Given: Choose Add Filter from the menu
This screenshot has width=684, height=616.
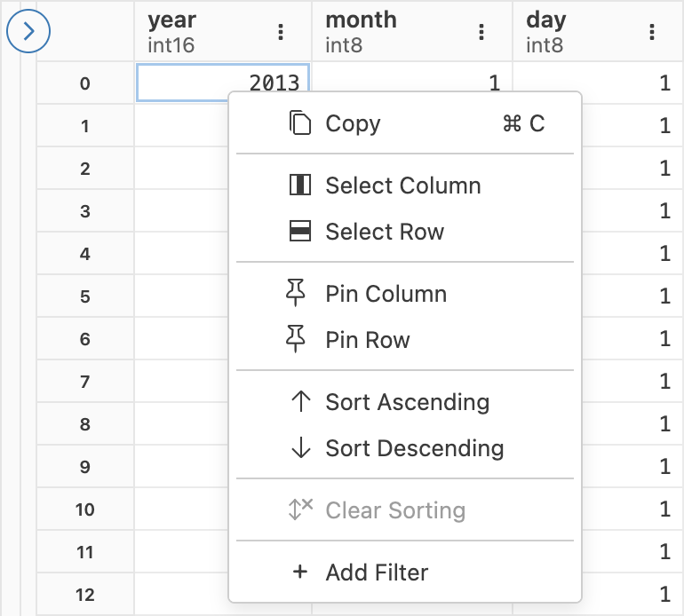Looking at the screenshot, I should (377, 573).
